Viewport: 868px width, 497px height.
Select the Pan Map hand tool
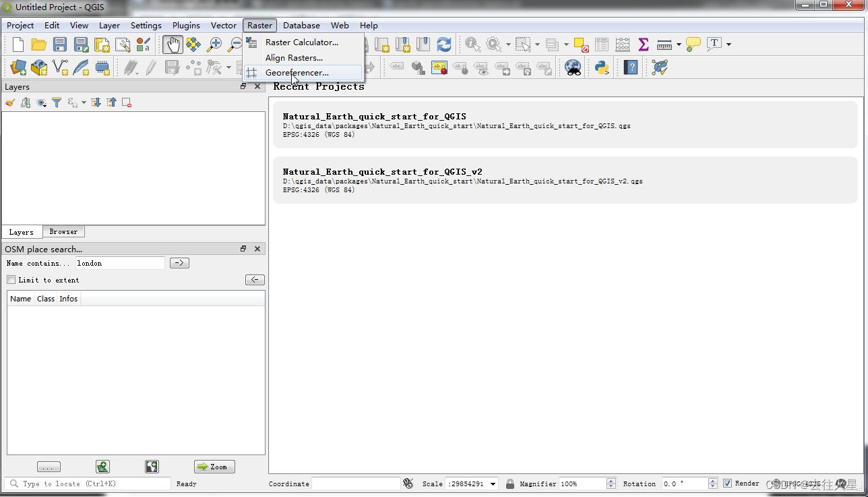click(173, 45)
